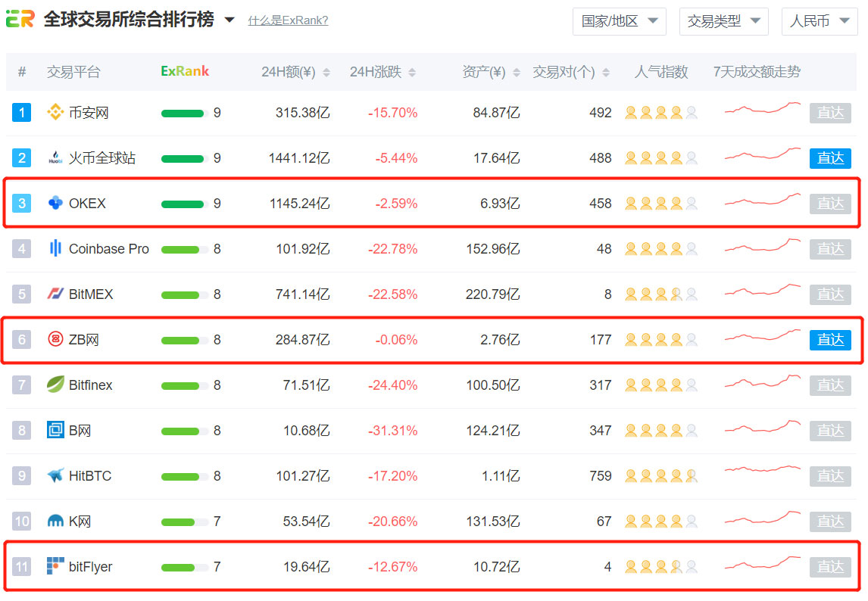Click the BitMEX logo icon
The image size is (868, 601).
(x=55, y=294)
